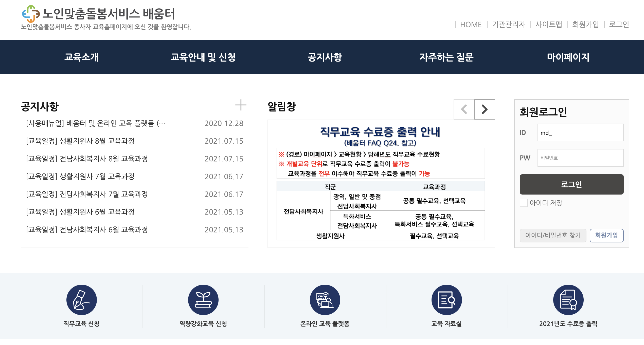
Task: Click the 아이디/비밀번호 찾기 button
Action: (553, 235)
